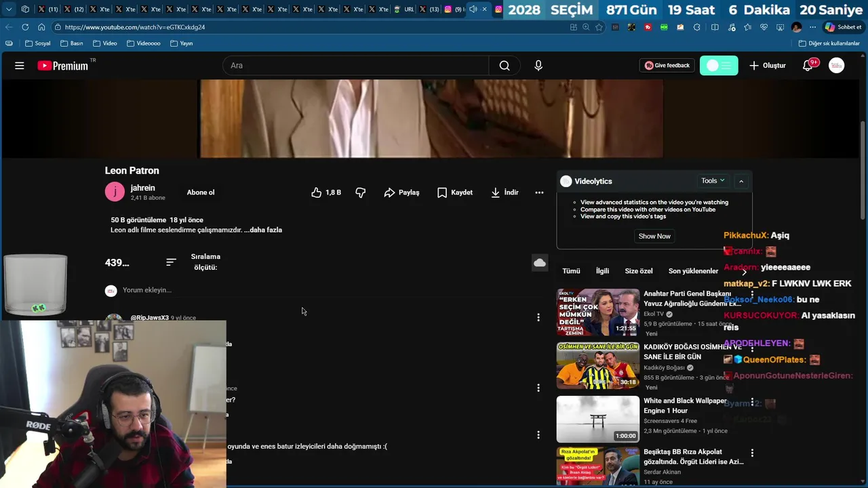Save video with Kaydet button
Viewport: 868px width, 488px height.
tap(455, 192)
